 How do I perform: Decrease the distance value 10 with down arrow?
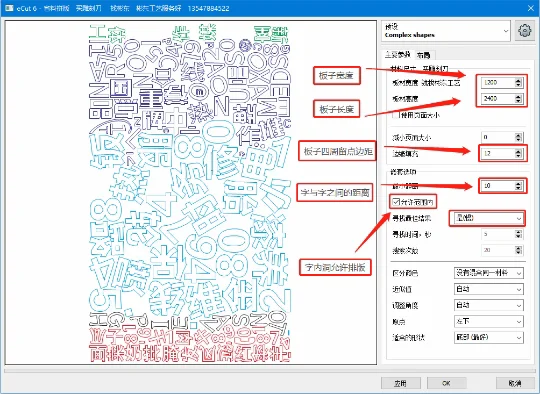point(519,188)
